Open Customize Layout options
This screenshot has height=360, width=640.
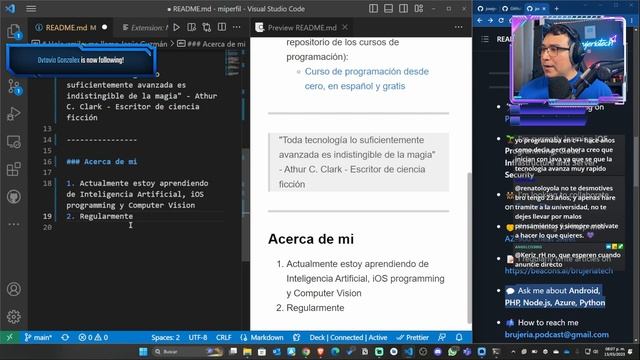(x=419, y=9)
